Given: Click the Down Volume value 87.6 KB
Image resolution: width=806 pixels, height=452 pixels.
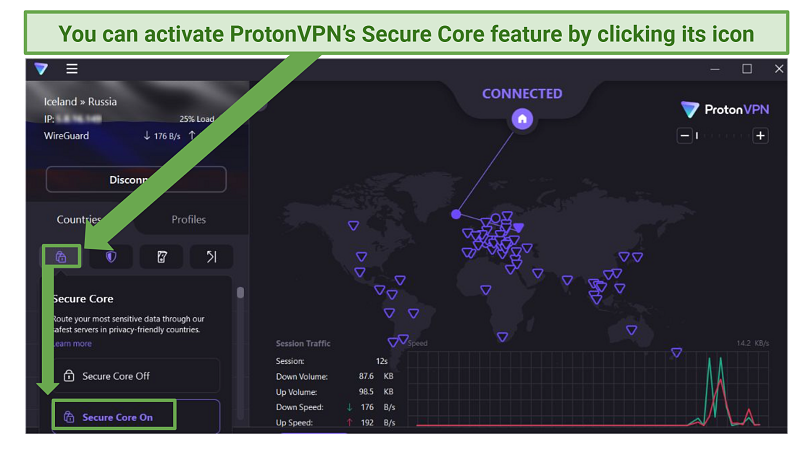Looking at the screenshot, I should pyautogui.click(x=376, y=376).
